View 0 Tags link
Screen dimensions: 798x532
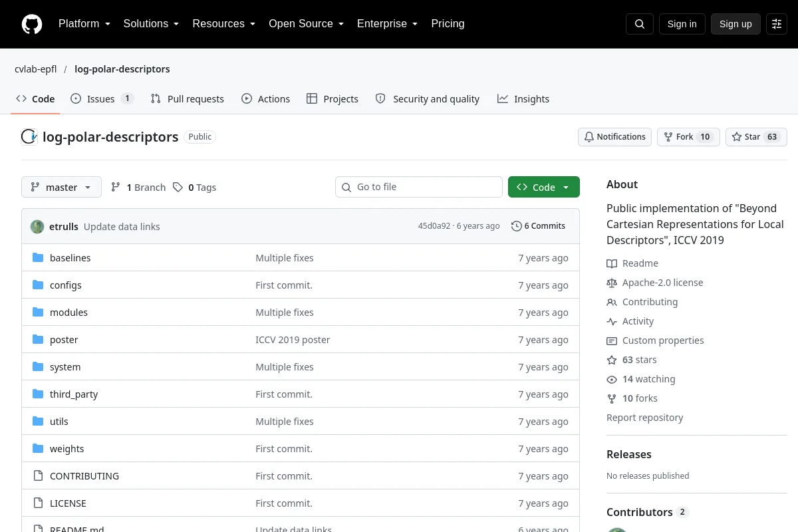(194, 188)
